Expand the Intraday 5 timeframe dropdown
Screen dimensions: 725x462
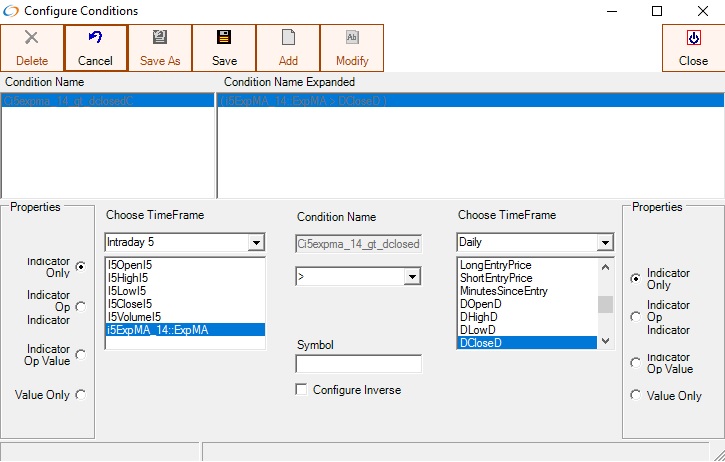point(256,243)
